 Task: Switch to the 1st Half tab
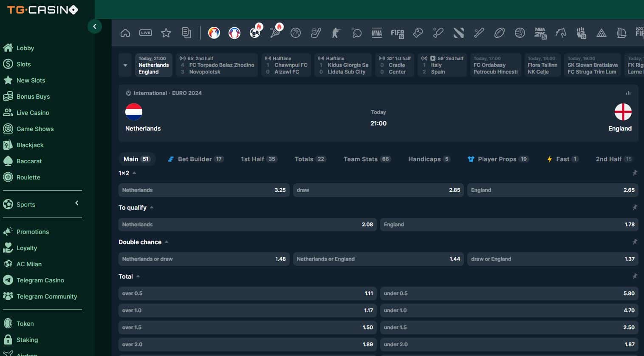pyautogui.click(x=259, y=159)
